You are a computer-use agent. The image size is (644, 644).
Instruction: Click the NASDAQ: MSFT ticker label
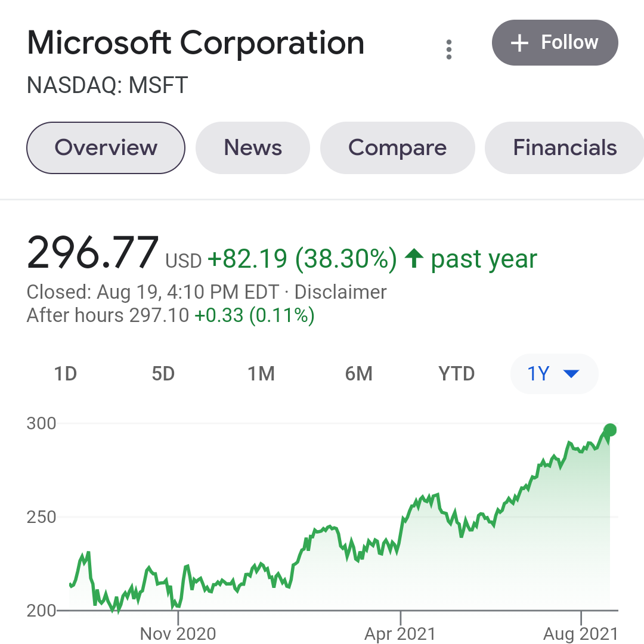tap(106, 85)
